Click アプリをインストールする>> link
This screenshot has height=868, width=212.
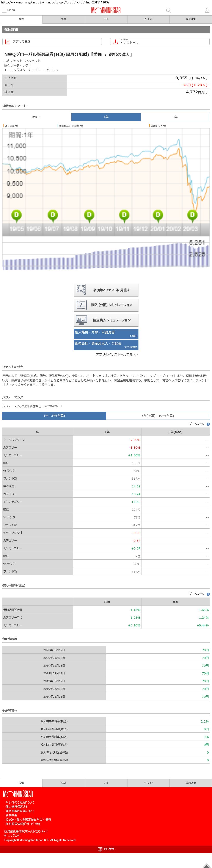pyautogui.click(x=117, y=354)
